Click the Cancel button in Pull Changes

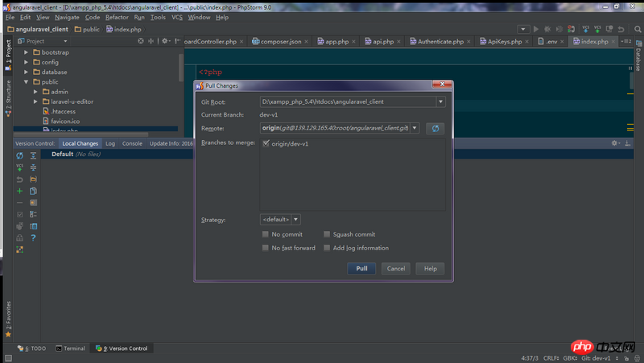(396, 269)
